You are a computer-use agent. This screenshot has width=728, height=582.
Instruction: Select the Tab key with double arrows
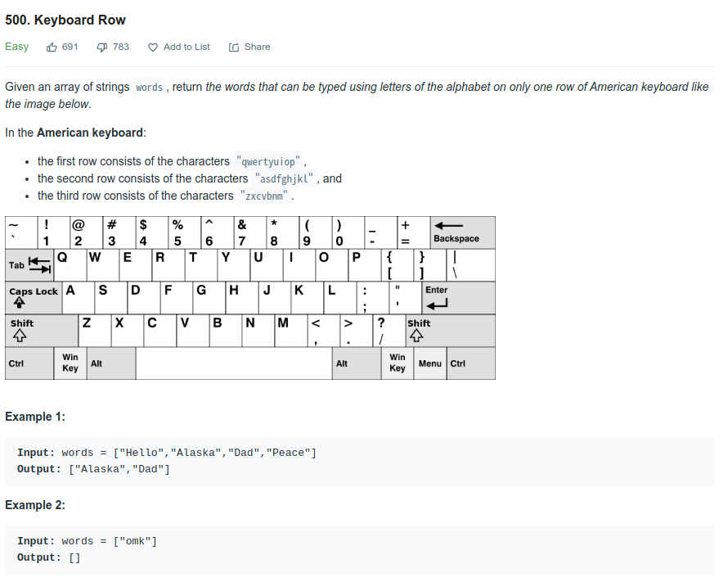[29, 264]
